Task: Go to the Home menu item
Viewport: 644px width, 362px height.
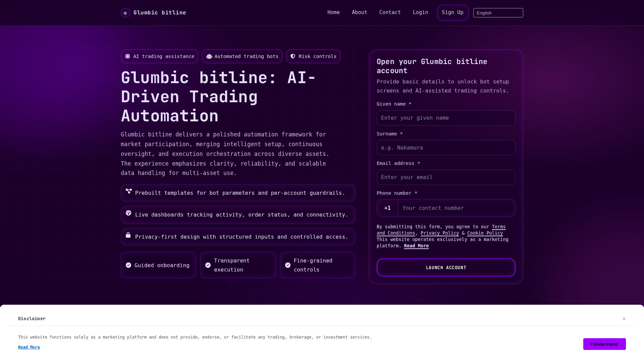Action: [x=334, y=12]
